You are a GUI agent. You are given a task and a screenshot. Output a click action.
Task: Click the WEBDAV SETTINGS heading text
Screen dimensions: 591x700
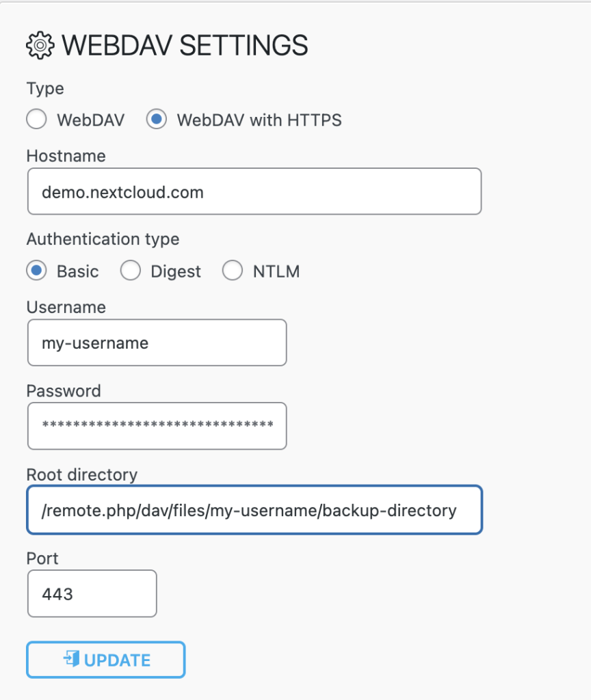tap(185, 46)
